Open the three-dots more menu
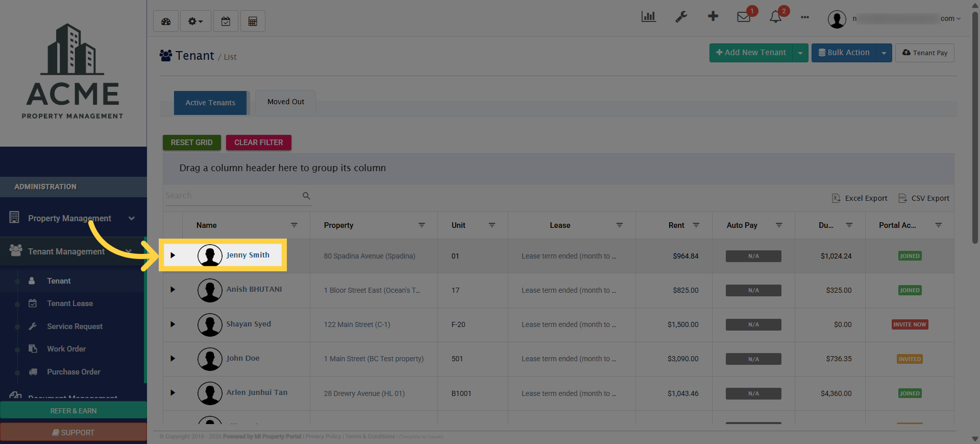This screenshot has width=980, height=444. pyautogui.click(x=805, y=17)
